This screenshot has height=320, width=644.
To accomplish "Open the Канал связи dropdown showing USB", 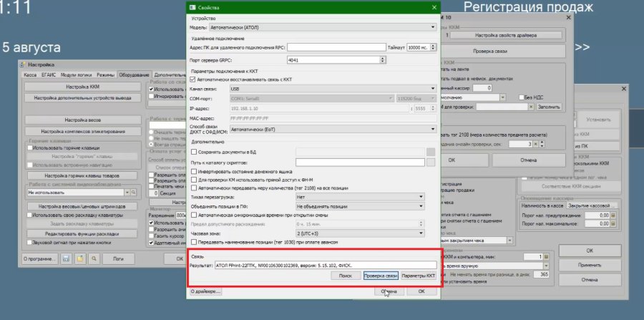I will tap(333, 88).
